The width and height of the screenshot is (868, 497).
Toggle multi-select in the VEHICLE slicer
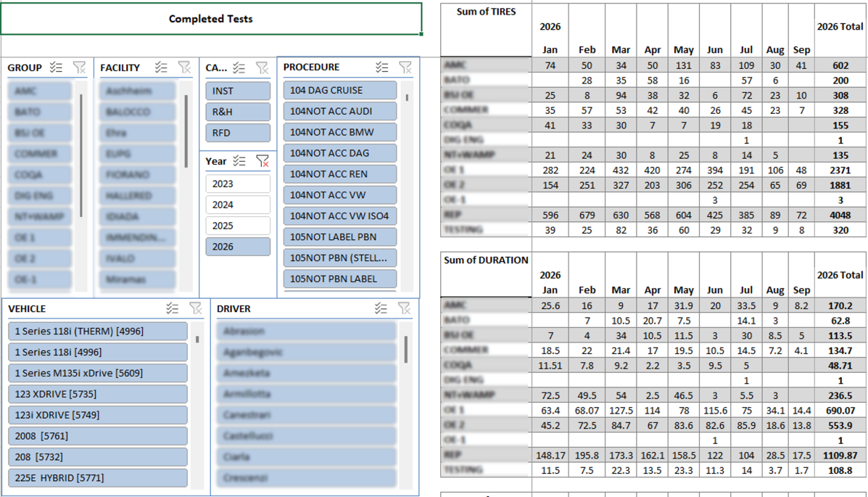coord(172,308)
